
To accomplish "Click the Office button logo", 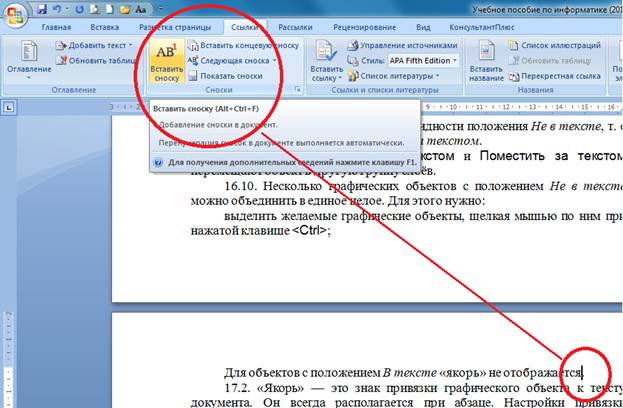I will point(14,12).
